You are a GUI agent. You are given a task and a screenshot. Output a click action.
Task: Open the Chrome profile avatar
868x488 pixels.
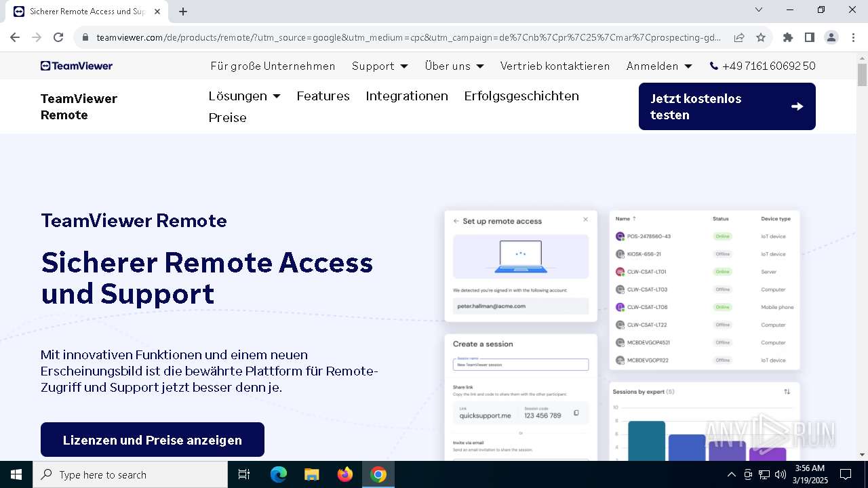(x=831, y=37)
